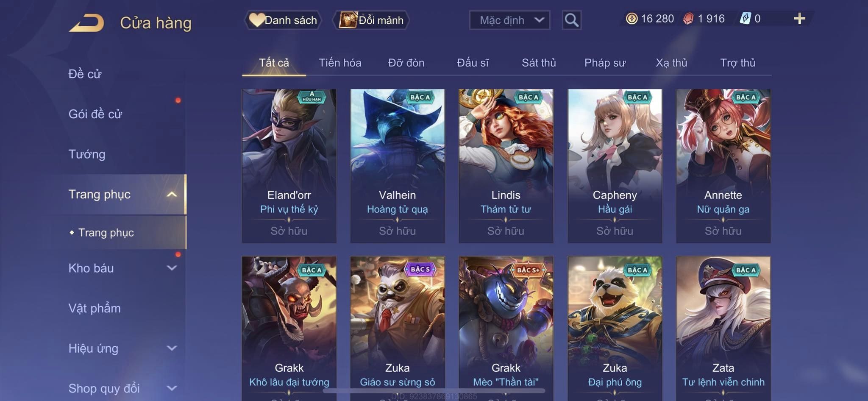Expand the Kho báu sidebar section
Screen dimensions: 868x401
pyautogui.click(x=172, y=268)
